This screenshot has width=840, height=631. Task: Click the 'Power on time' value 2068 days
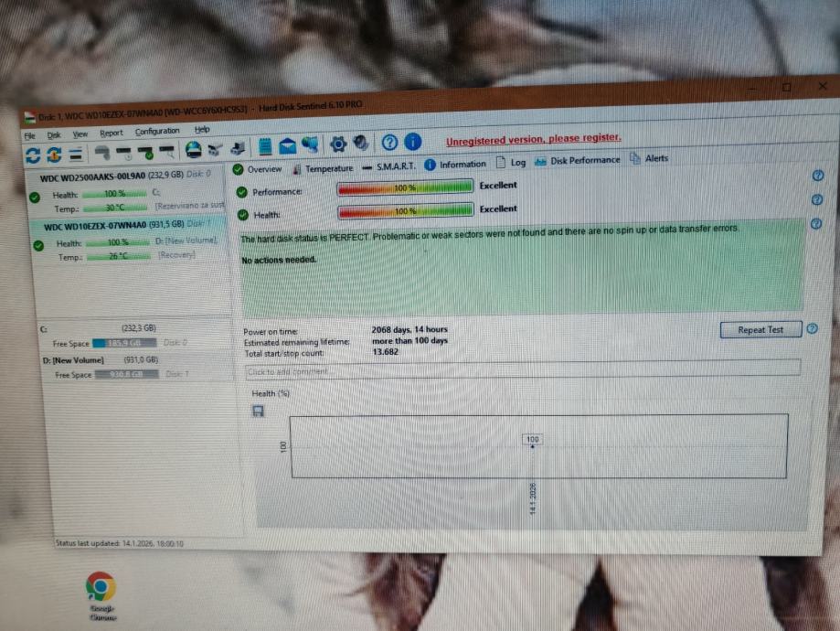click(409, 330)
